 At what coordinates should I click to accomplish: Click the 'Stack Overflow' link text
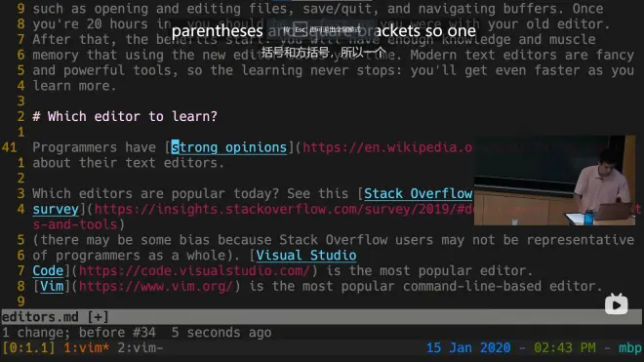click(x=418, y=193)
